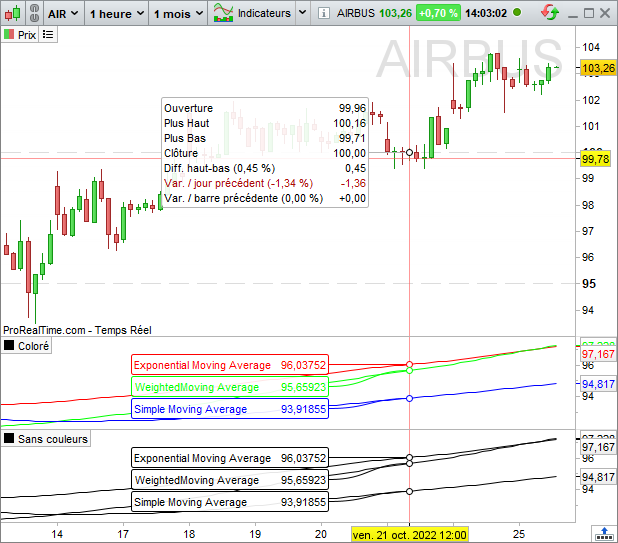The image size is (618, 543).
Task: Toggle the Sans couleurs indicator panel label
Action: [46, 439]
